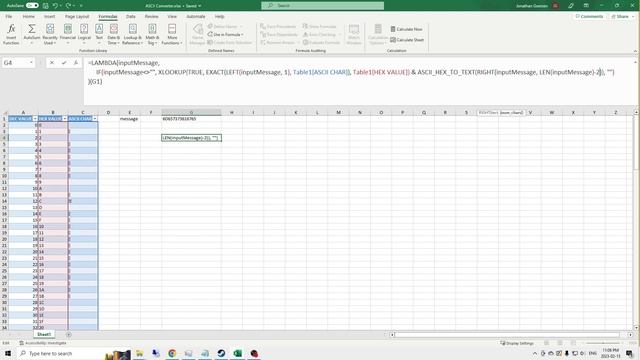Click the Name Box showing G4
The image size is (640, 360).
[x=18, y=62]
